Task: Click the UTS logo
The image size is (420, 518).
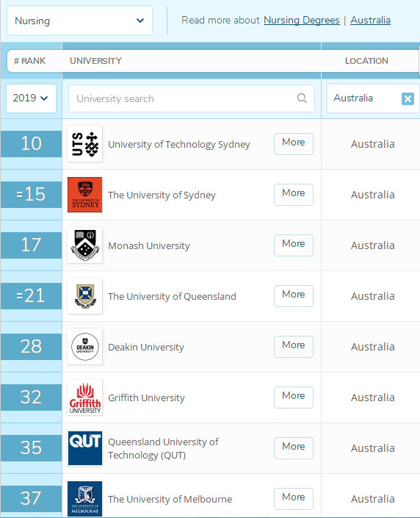Action: click(x=85, y=144)
